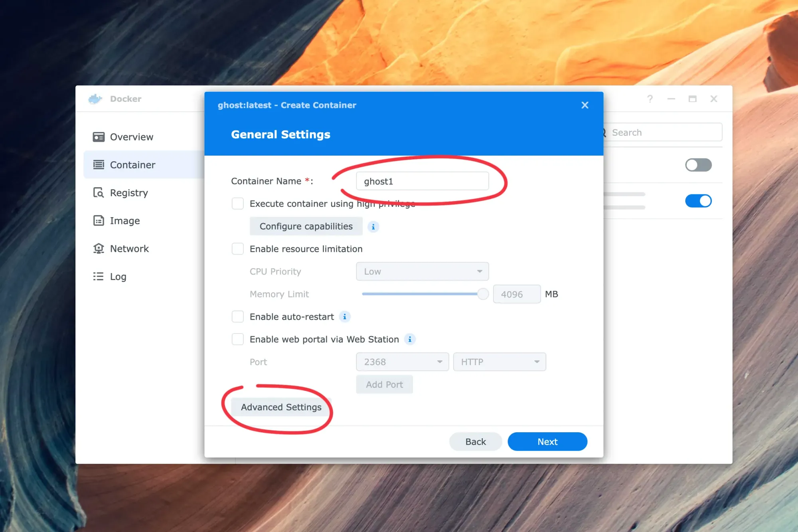Check Enable web portal via Web Station
This screenshot has width=798, height=532.
pos(238,339)
